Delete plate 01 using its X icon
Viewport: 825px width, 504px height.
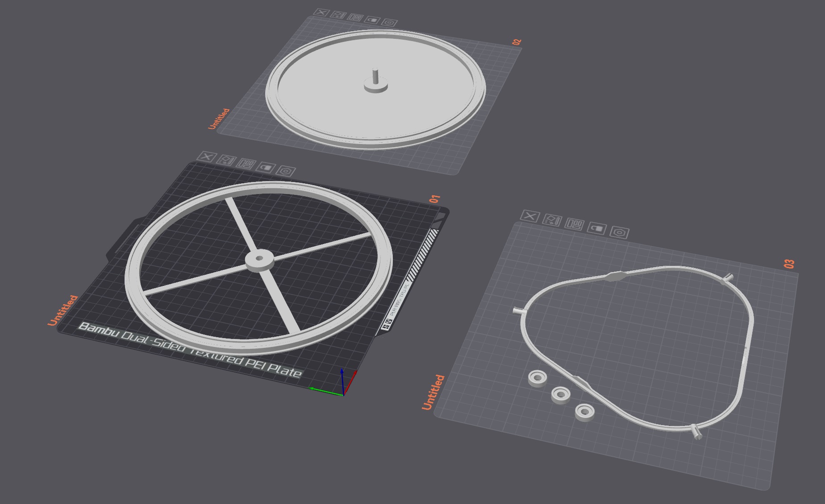tap(207, 157)
